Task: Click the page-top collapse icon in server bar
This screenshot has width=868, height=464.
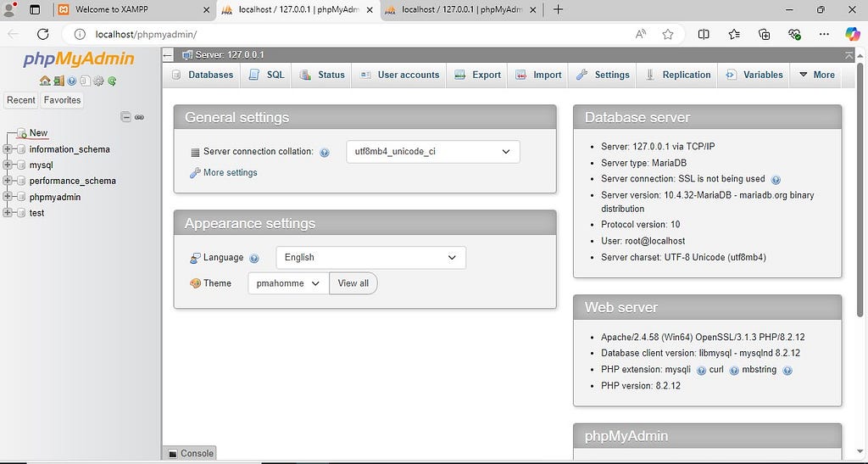Action: pos(849,55)
